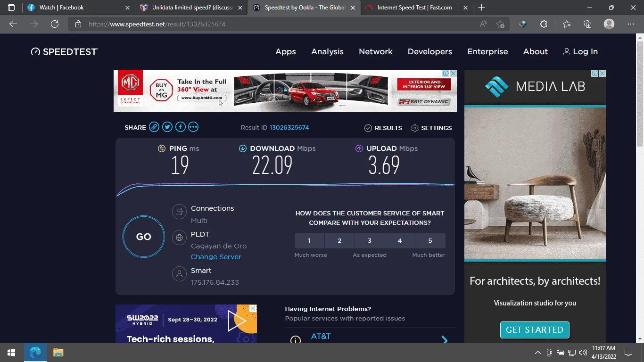Add this page to favorites
This screenshot has height=362, width=644.
500,24
